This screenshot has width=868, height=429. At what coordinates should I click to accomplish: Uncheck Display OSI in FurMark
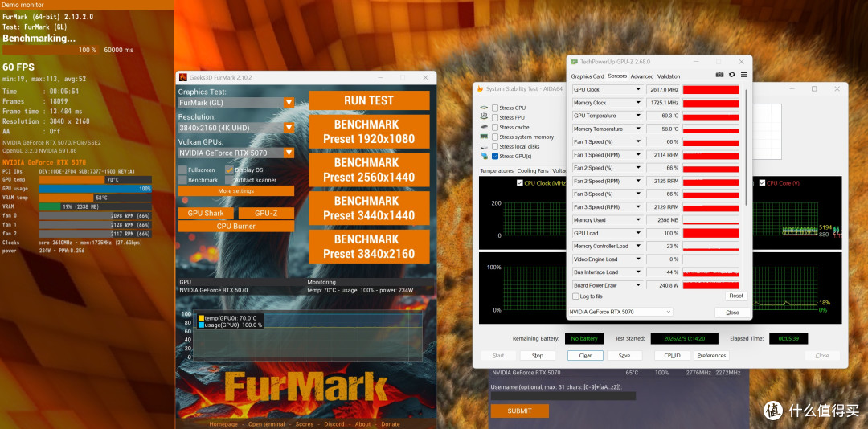[x=229, y=170]
